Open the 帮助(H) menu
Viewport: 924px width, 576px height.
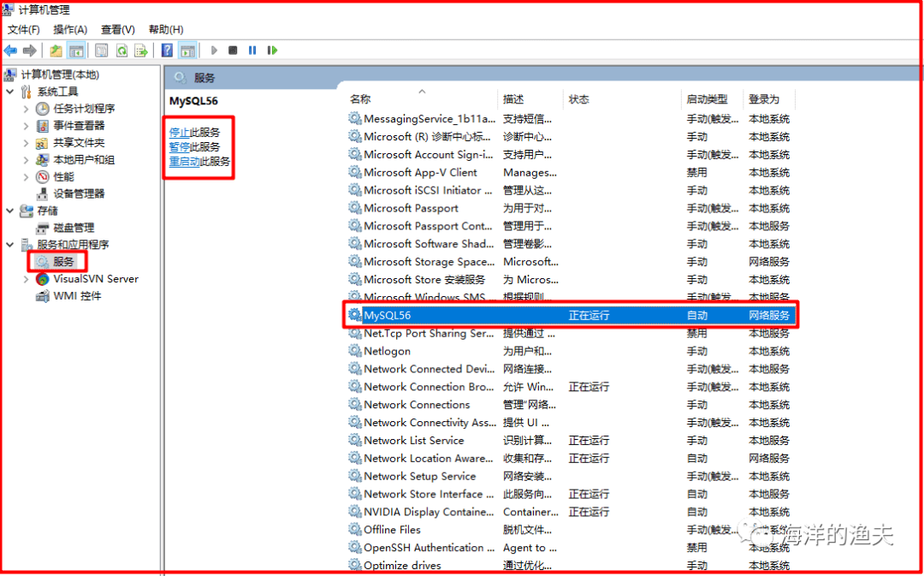coord(166,29)
